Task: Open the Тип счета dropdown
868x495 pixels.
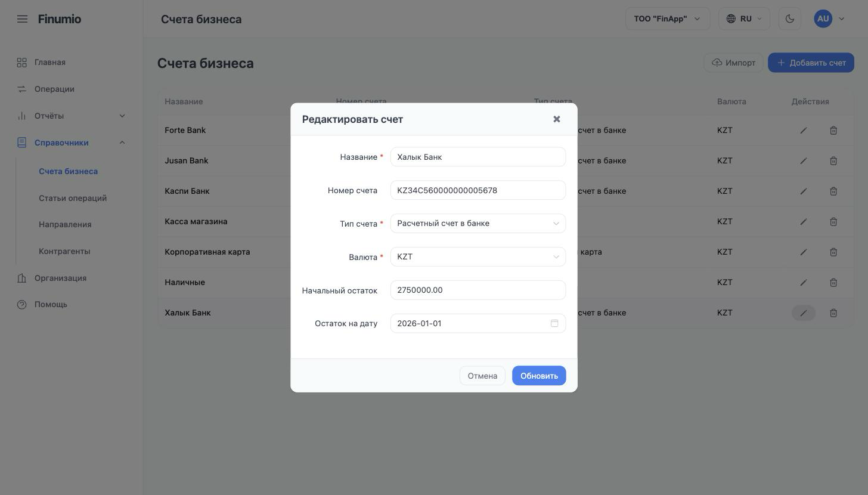Action: [478, 224]
